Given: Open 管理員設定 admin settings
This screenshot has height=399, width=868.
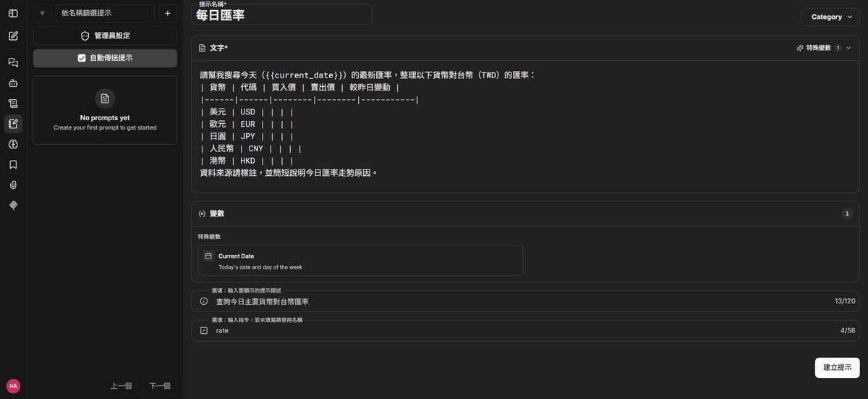Looking at the screenshot, I should pos(105,35).
